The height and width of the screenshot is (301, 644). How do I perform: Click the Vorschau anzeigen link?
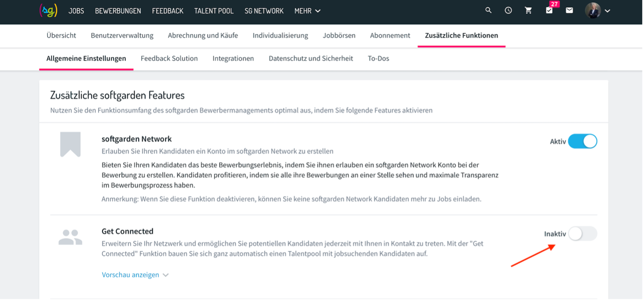pyautogui.click(x=130, y=275)
